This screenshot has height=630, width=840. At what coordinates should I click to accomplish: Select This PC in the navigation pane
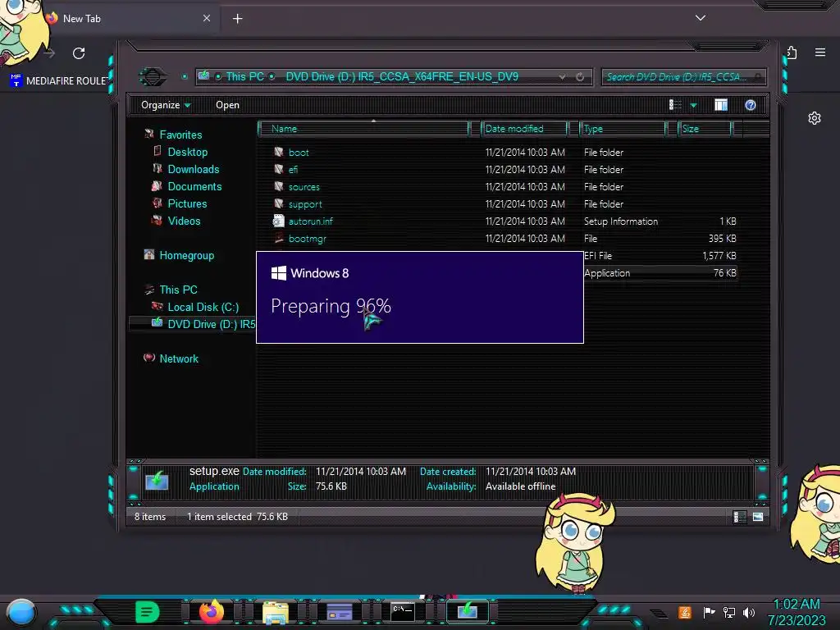(x=178, y=290)
